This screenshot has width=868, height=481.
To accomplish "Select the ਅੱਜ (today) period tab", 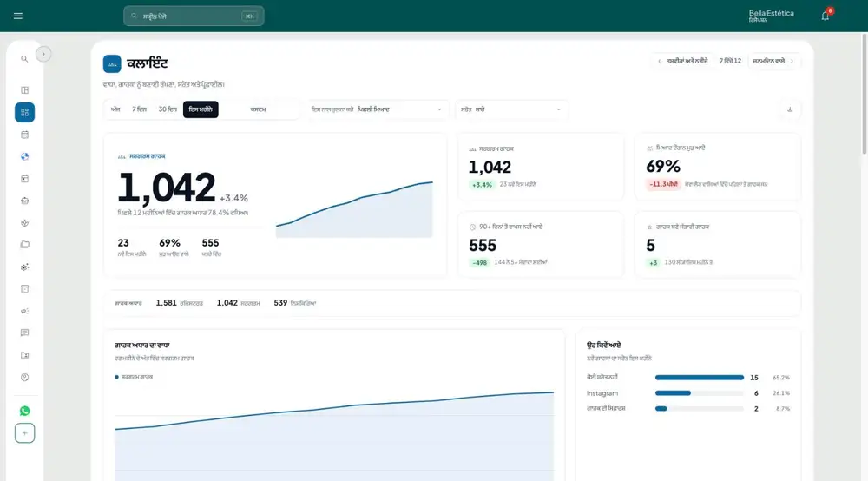I will (x=115, y=109).
